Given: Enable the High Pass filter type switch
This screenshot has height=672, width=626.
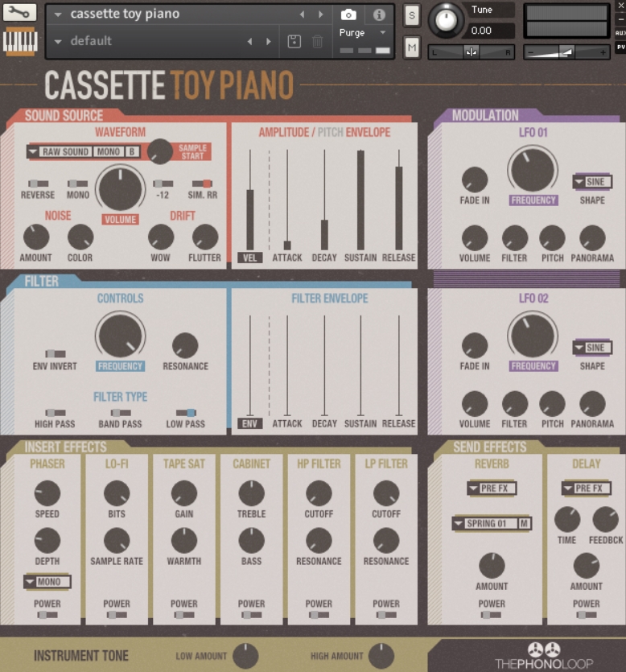Looking at the screenshot, I should (56, 413).
